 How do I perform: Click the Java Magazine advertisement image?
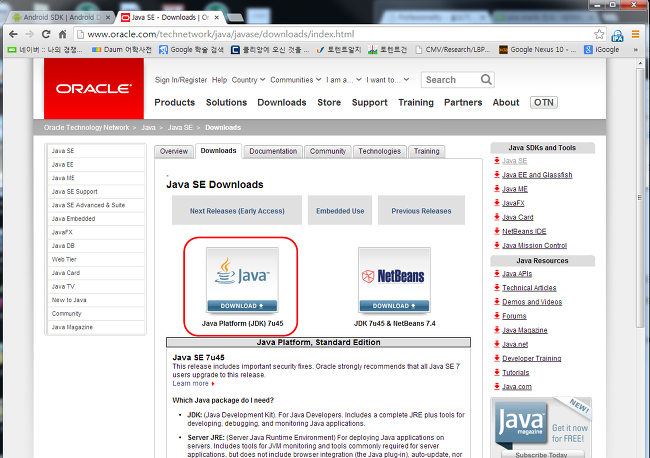541,427
